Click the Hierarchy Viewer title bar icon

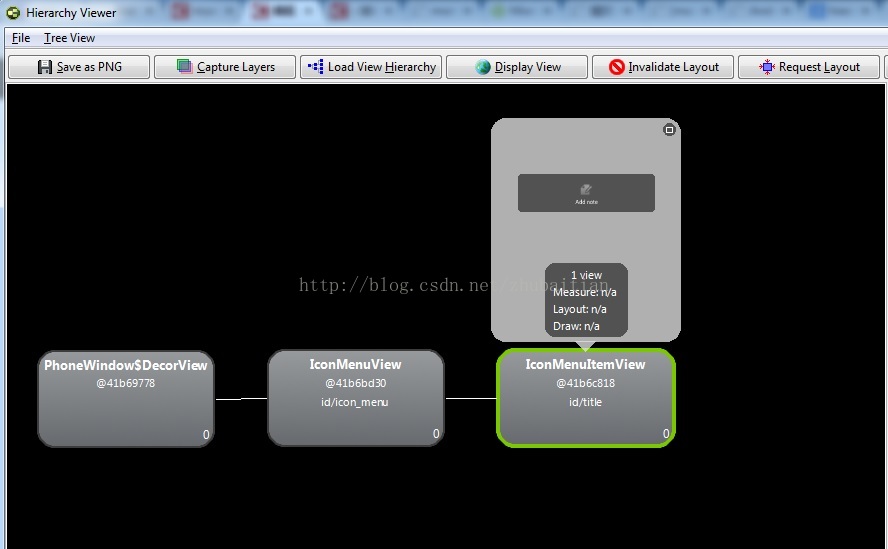click(13, 12)
